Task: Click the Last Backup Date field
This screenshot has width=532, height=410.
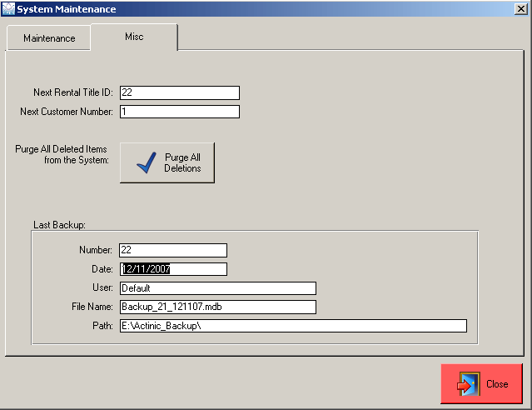Action: (172, 269)
